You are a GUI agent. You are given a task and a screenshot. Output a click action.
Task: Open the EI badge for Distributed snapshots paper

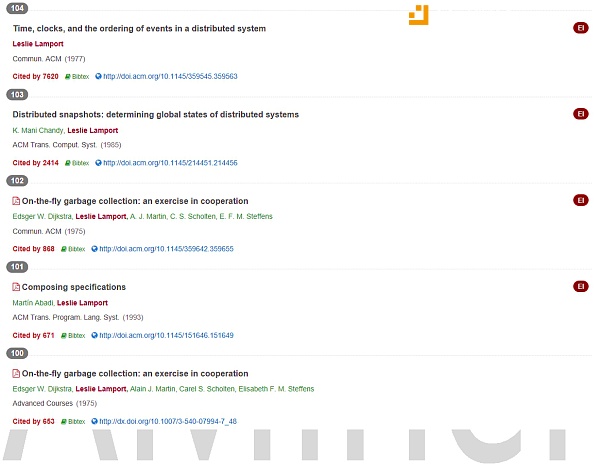click(580, 114)
